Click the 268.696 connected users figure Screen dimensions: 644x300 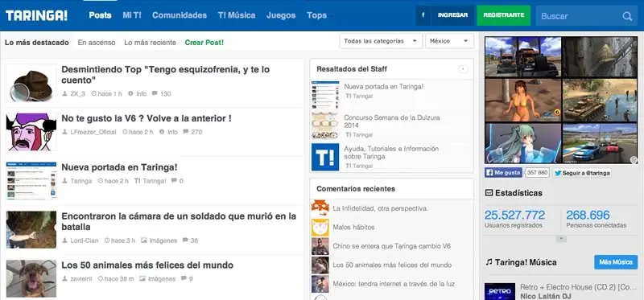(x=588, y=215)
